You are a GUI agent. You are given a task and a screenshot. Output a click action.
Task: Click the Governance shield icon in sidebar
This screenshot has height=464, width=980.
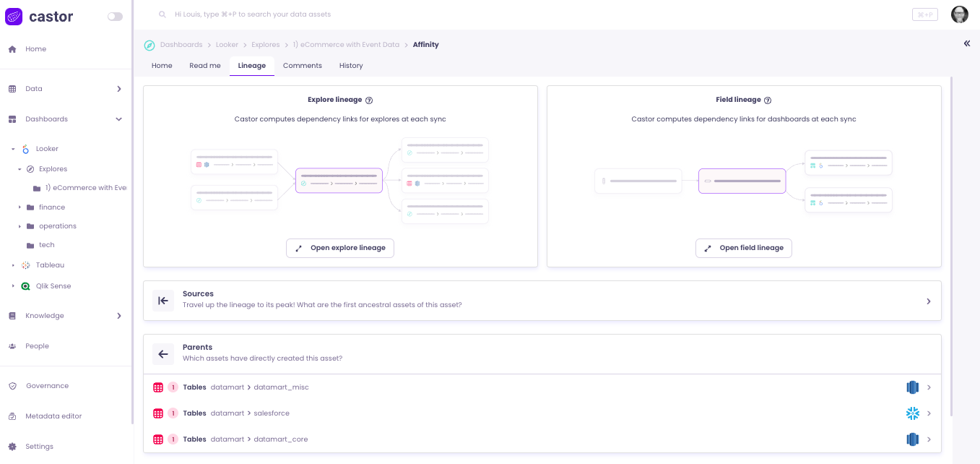click(12, 386)
